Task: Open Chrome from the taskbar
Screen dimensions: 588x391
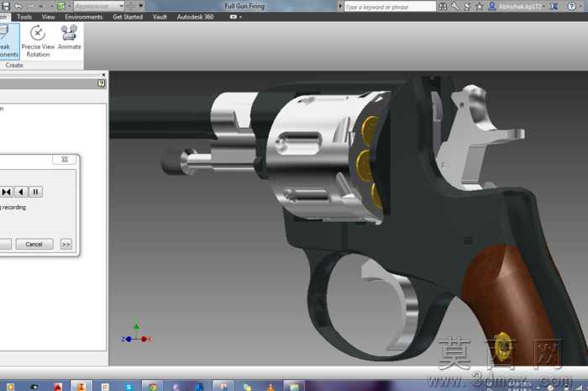Action: (x=152, y=386)
